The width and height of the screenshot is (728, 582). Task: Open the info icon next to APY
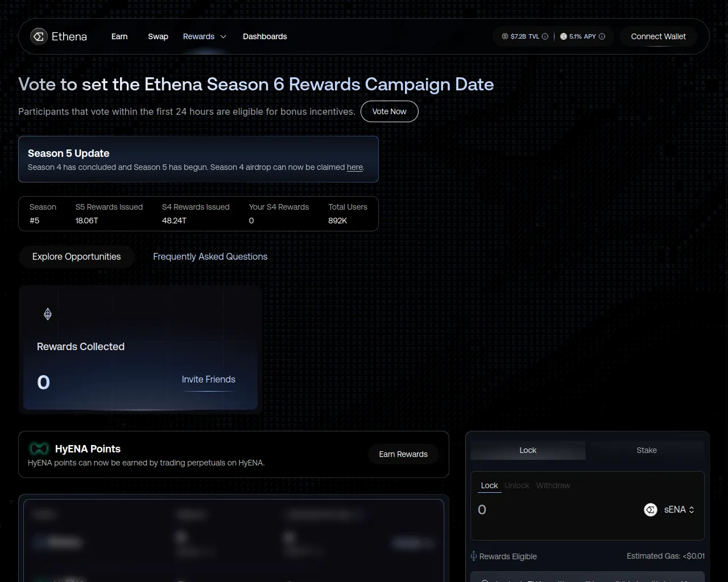[x=602, y=36]
